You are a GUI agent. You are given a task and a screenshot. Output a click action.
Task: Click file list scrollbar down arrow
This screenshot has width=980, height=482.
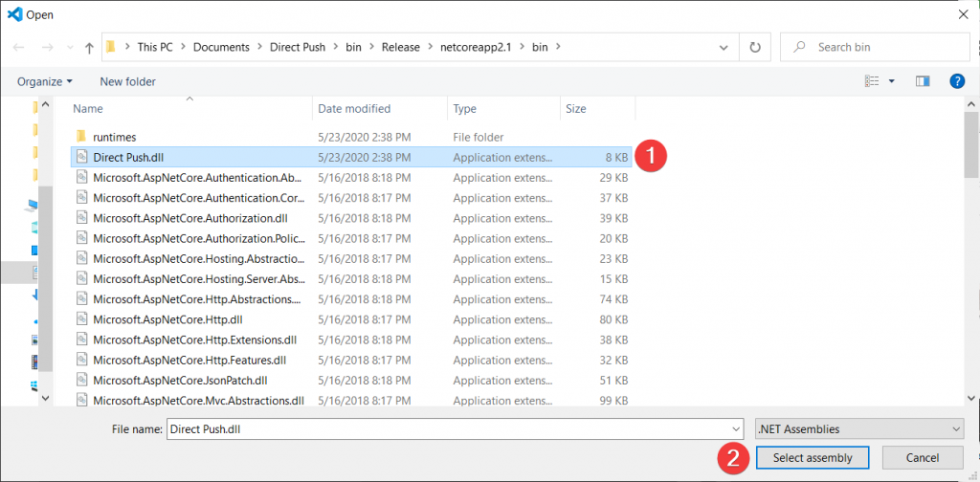coord(971,398)
